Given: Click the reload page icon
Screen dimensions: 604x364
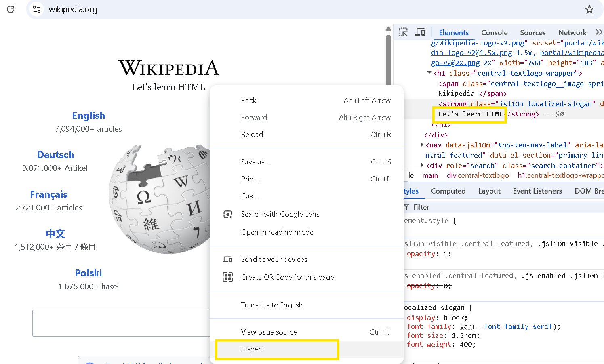Looking at the screenshot, I should coord(11,9).
